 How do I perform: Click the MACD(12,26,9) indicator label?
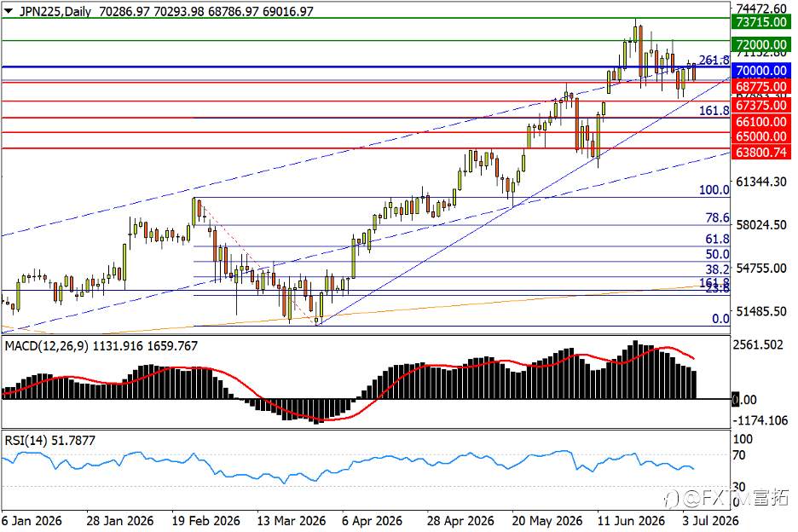pos(46,345)
